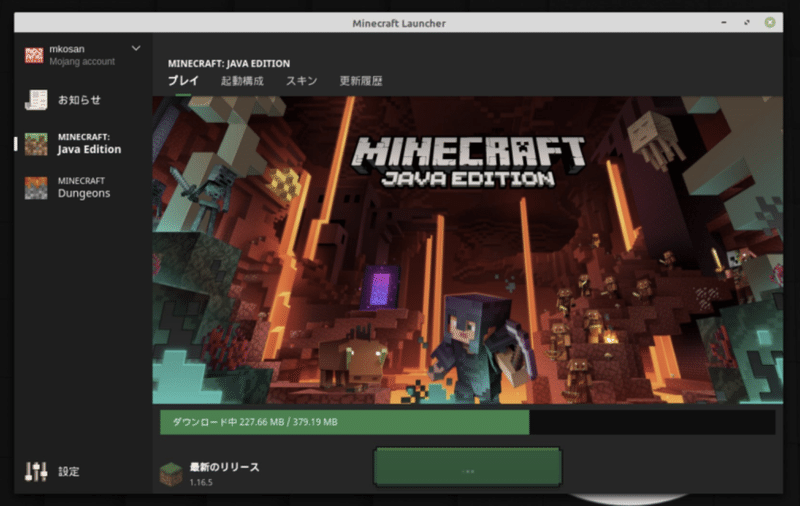Click the Mojang account label
Screen dimensions: 800x506
point(82,62)
